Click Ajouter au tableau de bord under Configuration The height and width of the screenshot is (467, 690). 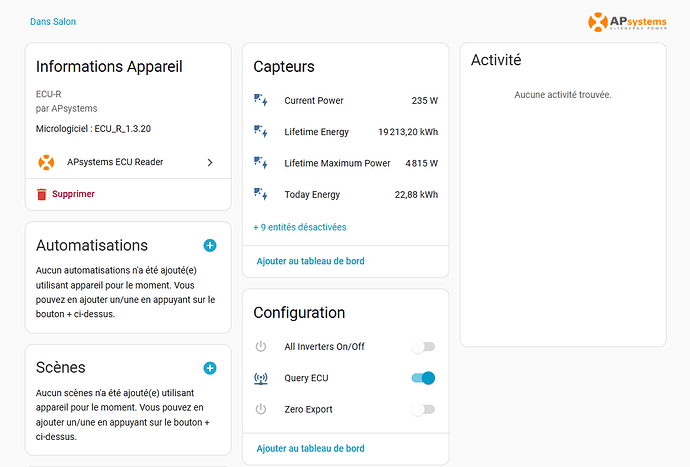pos(310,449)
